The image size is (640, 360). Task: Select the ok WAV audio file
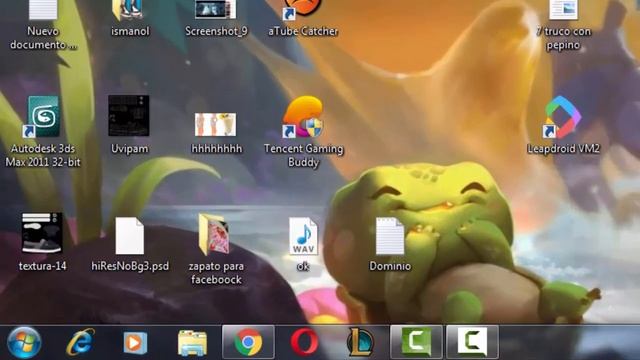(303, 236)
